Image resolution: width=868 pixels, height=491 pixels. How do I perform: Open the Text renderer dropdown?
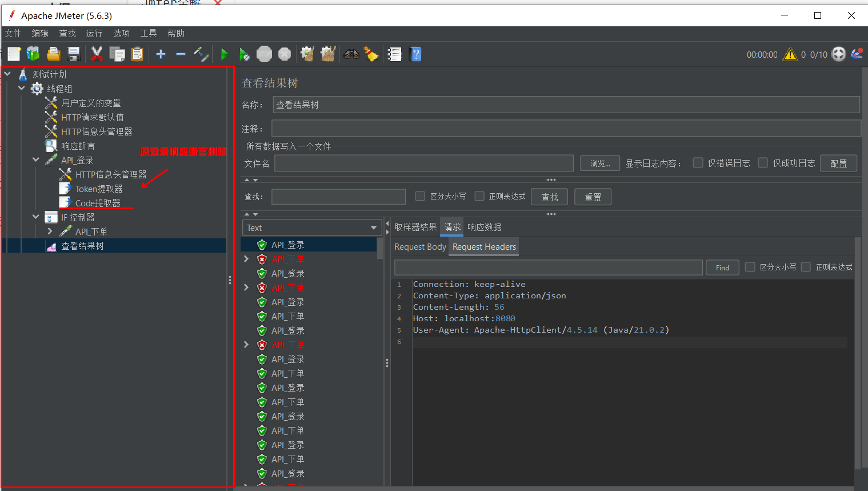click(x=312, y=227)
